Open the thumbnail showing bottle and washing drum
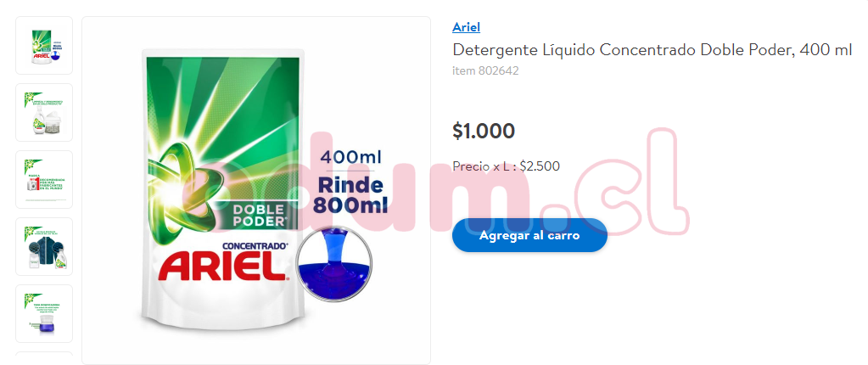The image size is (868, 365). pos(44,112)
